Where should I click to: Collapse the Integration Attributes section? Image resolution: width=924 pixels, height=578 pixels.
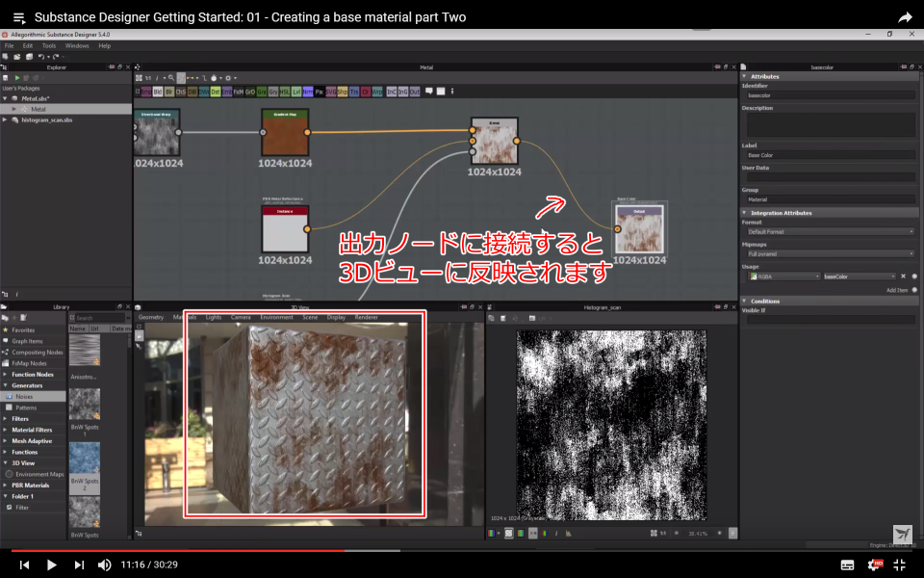[x=744, y=213]
